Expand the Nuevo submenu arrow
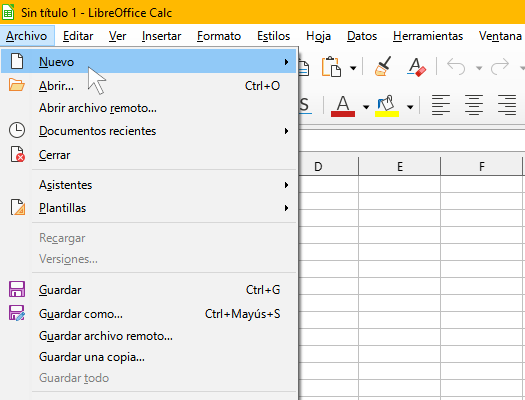Image resolution: width=525 pixels, height=400 pixels. [x=286, y=62]
